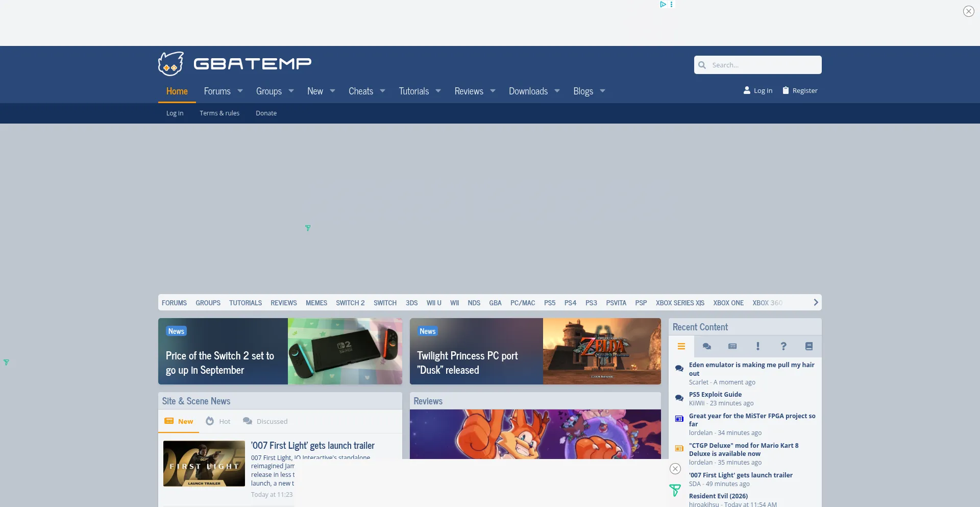Click the article icon beside MiSTer FPGA post
980x507 pixels.
(679, 419)
